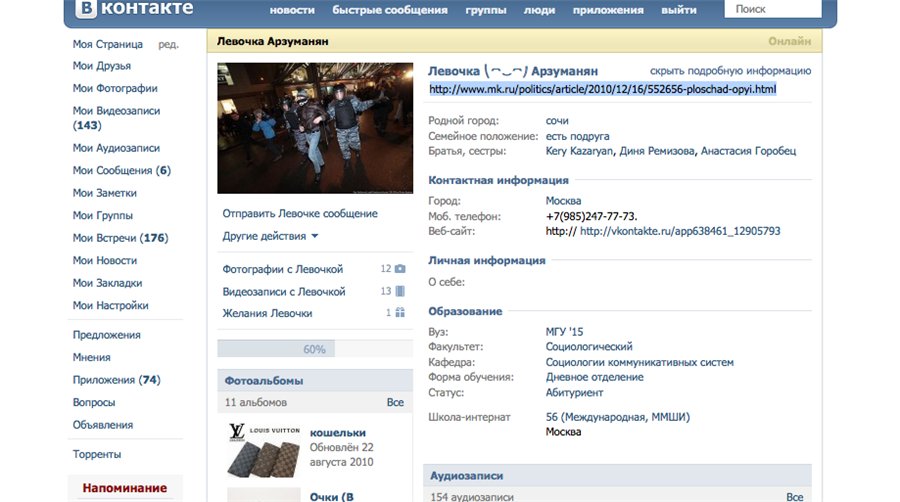This screenshot has height=502, width=900.
Task: Open Желания Левочки link
Action: point(267,313)
